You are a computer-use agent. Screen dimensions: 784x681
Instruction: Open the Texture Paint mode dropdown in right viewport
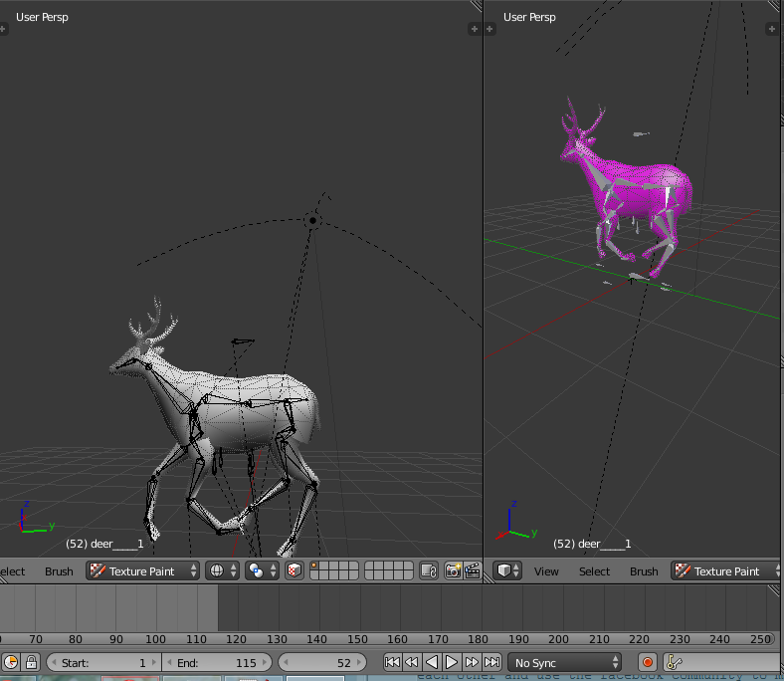tap(727, 570)
